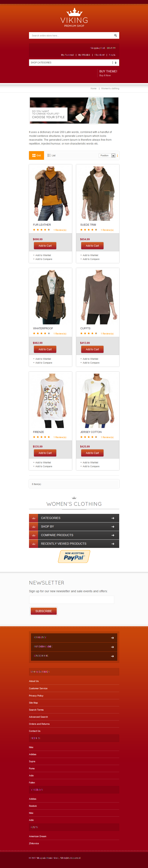Viewport: 148px width, 868px height.
Task: Click arrow icon on Recently Viewed Products
Action: (113, 543)
